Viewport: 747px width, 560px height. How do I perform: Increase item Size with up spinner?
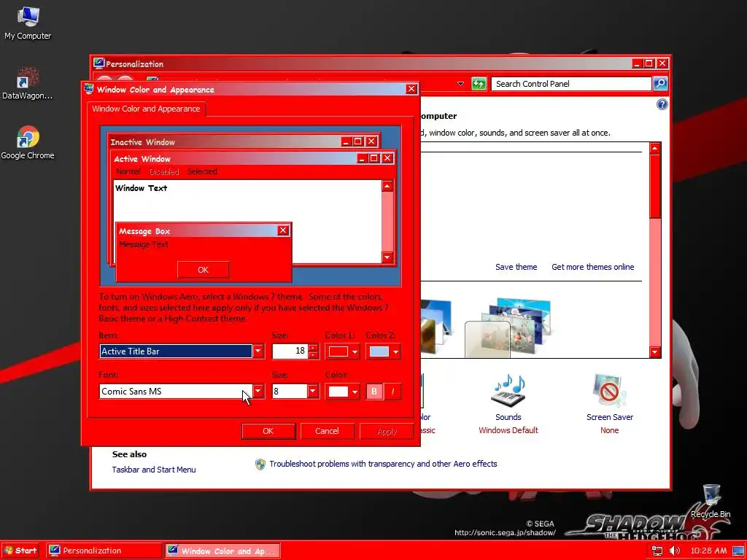[x=313, y=348]
